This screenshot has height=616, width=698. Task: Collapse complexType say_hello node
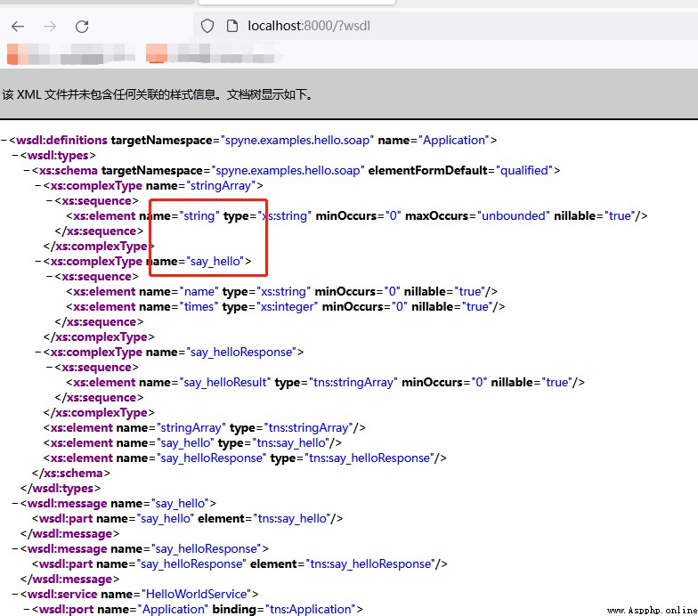38,262
